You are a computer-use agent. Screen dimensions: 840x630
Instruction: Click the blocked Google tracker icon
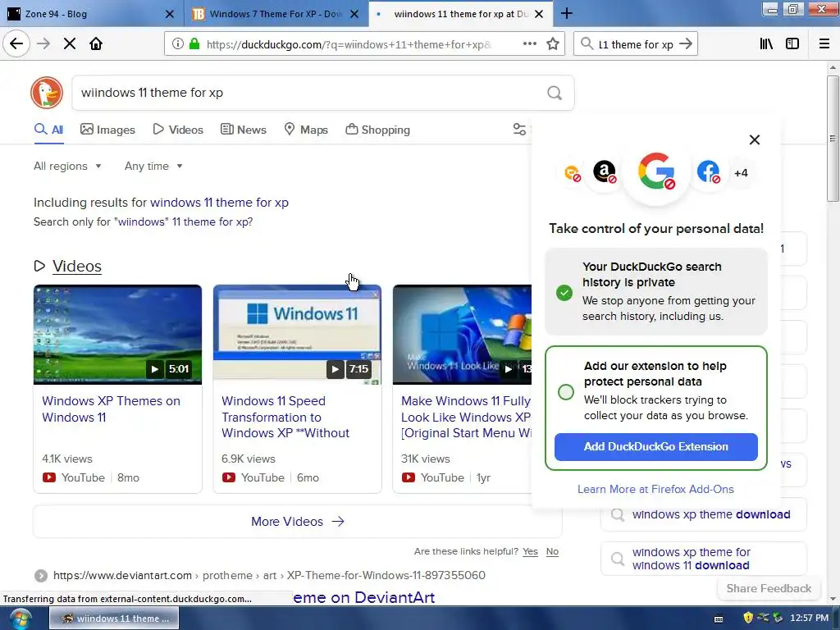click(x=656, y=171)
